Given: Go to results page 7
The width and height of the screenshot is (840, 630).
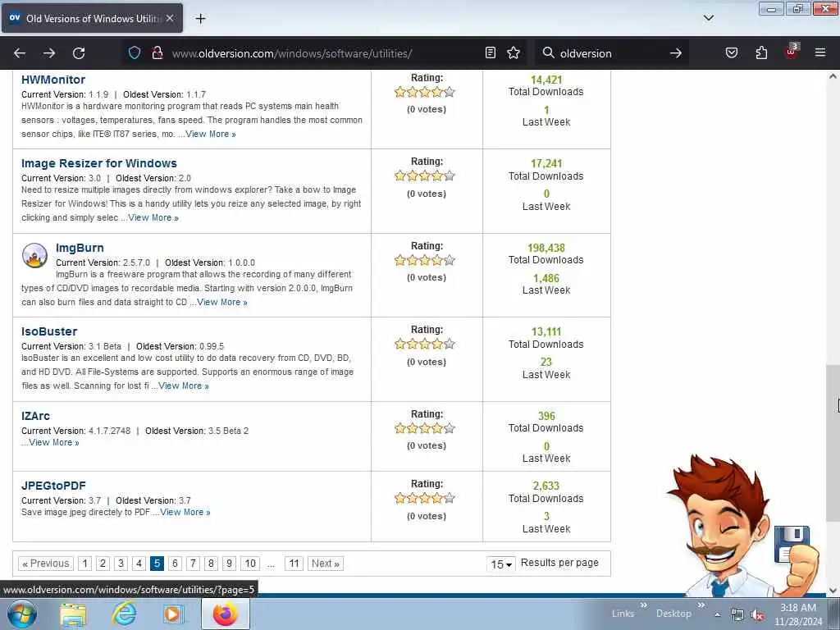Looking at the screenshot, I should [x=193, y=564].
